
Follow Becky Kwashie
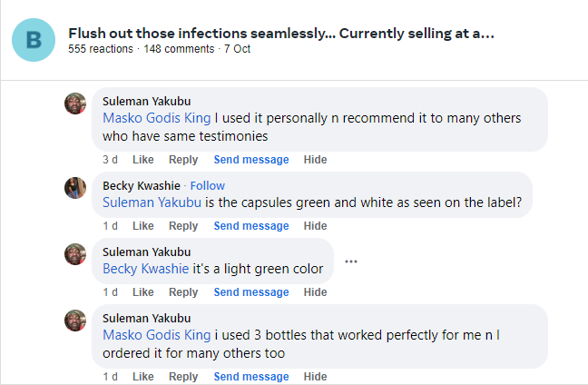click(x=208, y=185)
